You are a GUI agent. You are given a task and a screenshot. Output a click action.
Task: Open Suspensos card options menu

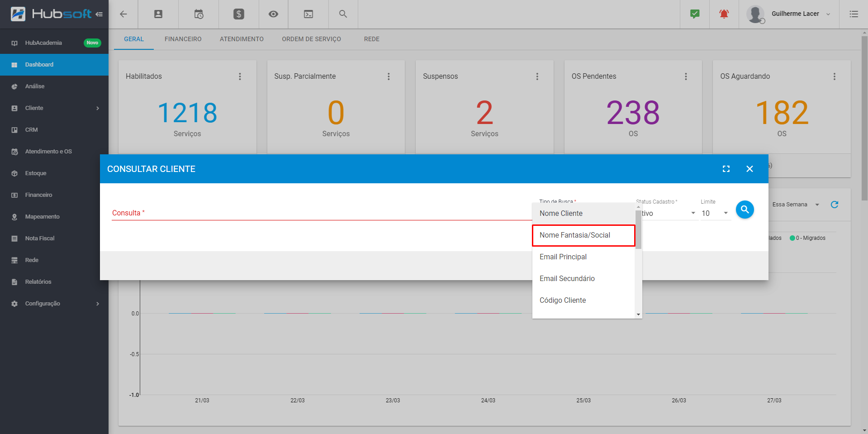537,76
